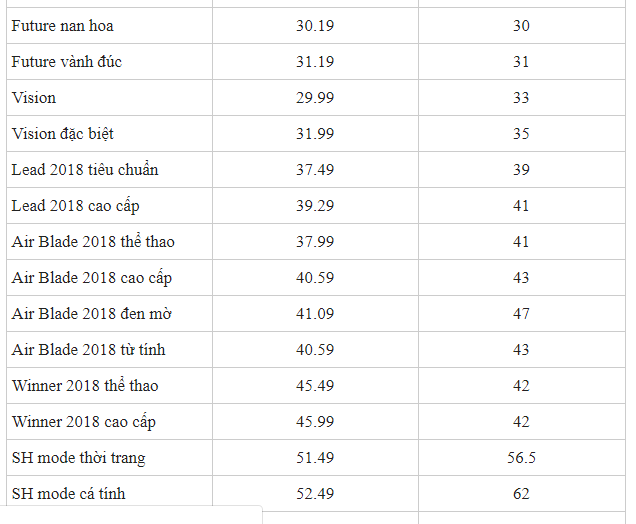
Task: Click the Future vành đúc row label
Action: (67, 62)
